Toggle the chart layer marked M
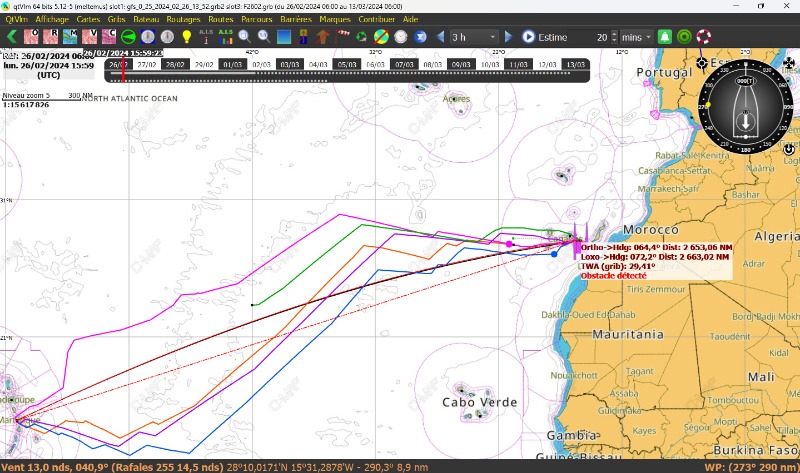Image resolution: width=800 pixels, height=473 pixels. 70,37
